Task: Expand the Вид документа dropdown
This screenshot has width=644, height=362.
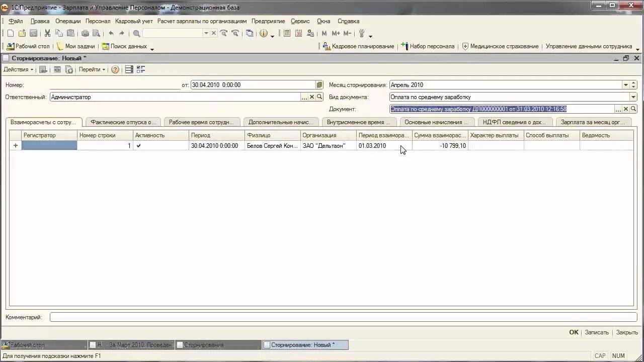Action: 633,97
